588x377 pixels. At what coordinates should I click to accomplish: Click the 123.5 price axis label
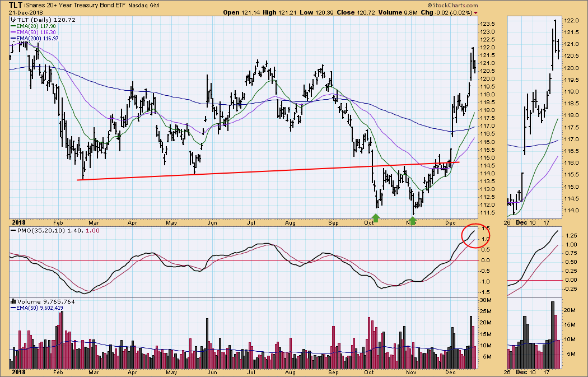(x=488, y=24)
